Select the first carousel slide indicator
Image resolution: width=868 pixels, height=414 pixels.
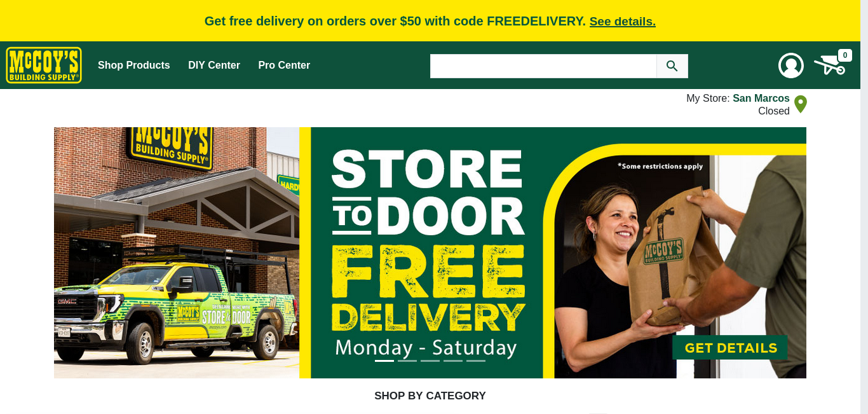[384, 361]
